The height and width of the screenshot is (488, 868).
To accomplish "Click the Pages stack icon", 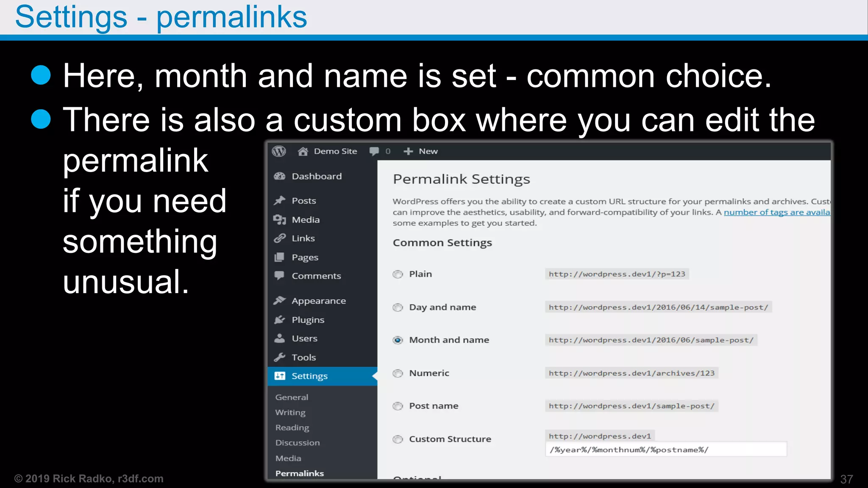I will [x=279, y=257].
